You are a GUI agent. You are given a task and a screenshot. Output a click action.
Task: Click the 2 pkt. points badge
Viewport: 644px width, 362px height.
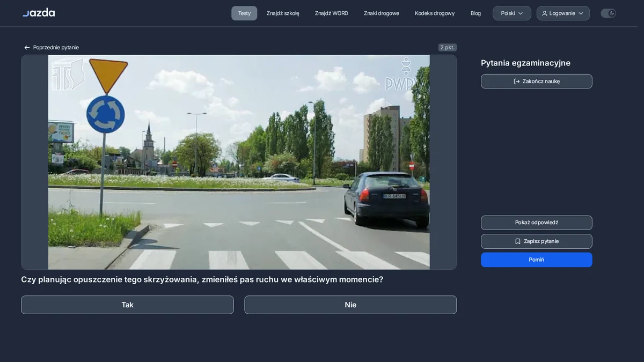pos(447,48)
